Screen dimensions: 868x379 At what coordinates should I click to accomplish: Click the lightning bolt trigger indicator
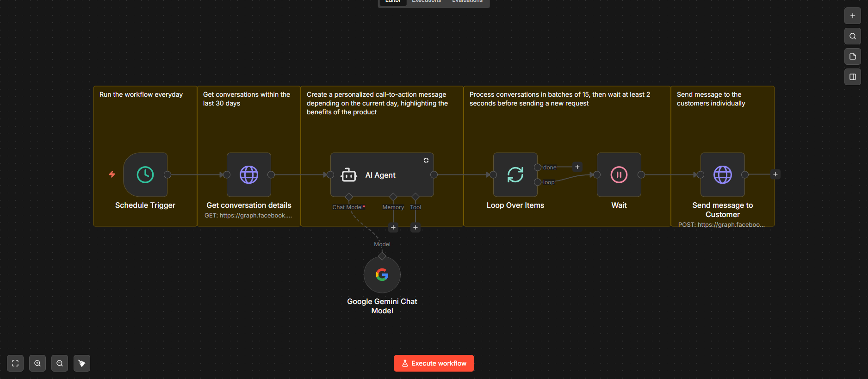[112, 174]
